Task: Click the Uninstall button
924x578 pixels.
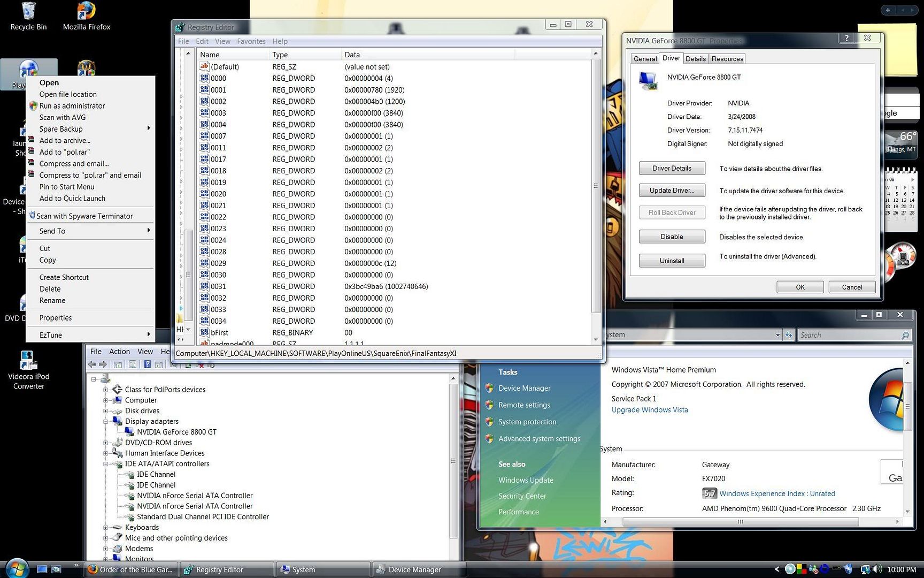Action: 672,261
